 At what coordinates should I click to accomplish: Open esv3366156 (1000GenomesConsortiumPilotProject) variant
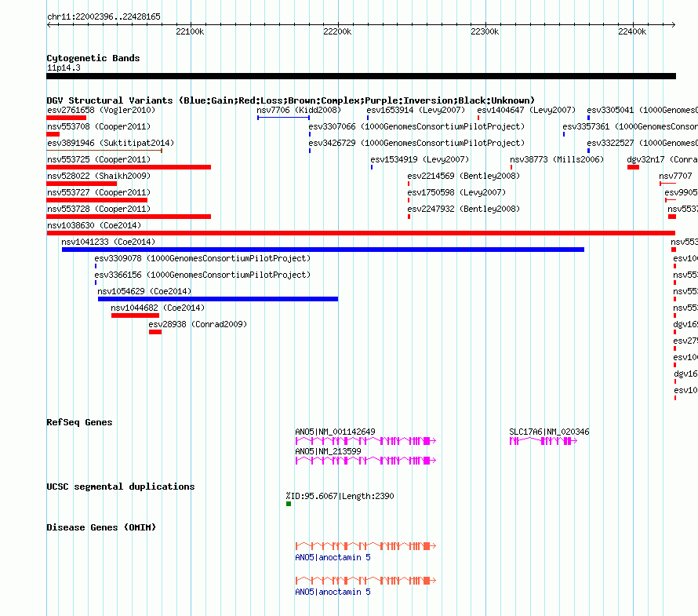tap(202, 275)
